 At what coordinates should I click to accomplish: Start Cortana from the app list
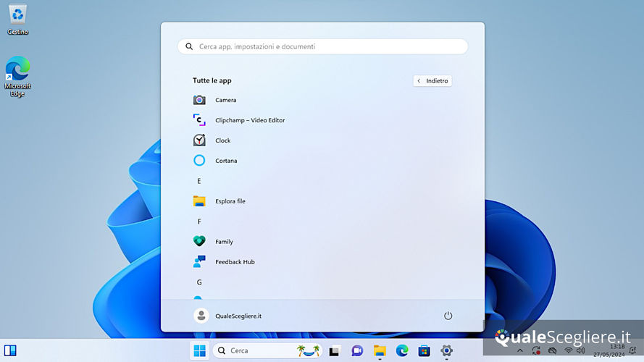[225, 161]
